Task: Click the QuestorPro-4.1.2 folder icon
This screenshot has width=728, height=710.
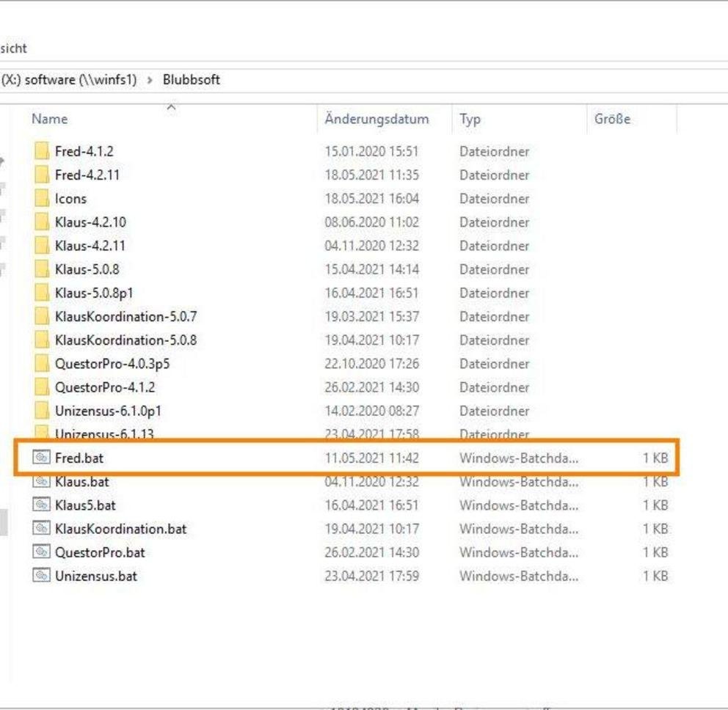Action: [x=41, y=387]
